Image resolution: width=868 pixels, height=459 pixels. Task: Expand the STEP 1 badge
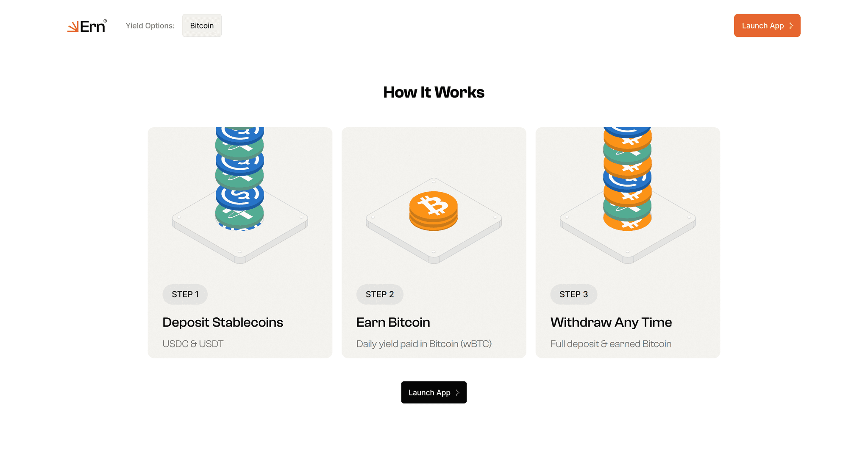click(x=185, y=294)
